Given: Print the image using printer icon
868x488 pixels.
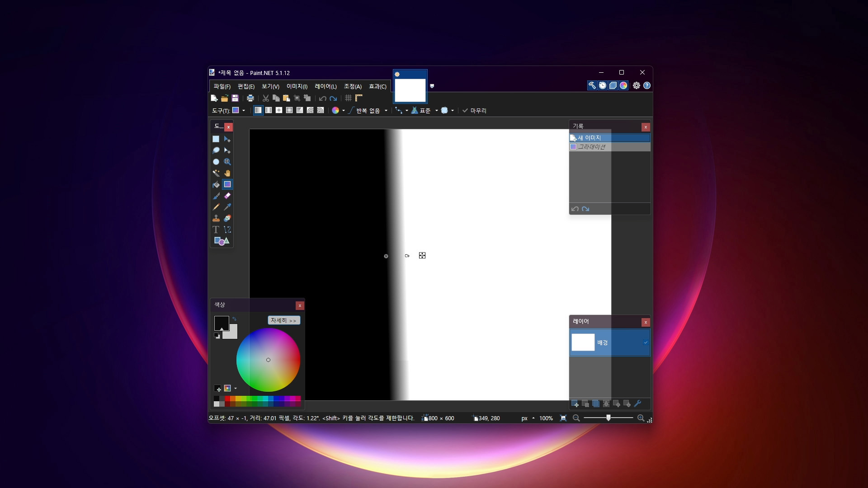Looking at the screenshot, I should tap(250, 98).
